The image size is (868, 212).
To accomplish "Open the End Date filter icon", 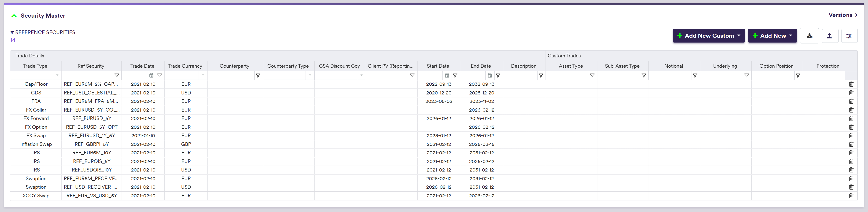I will click(498, 75).
